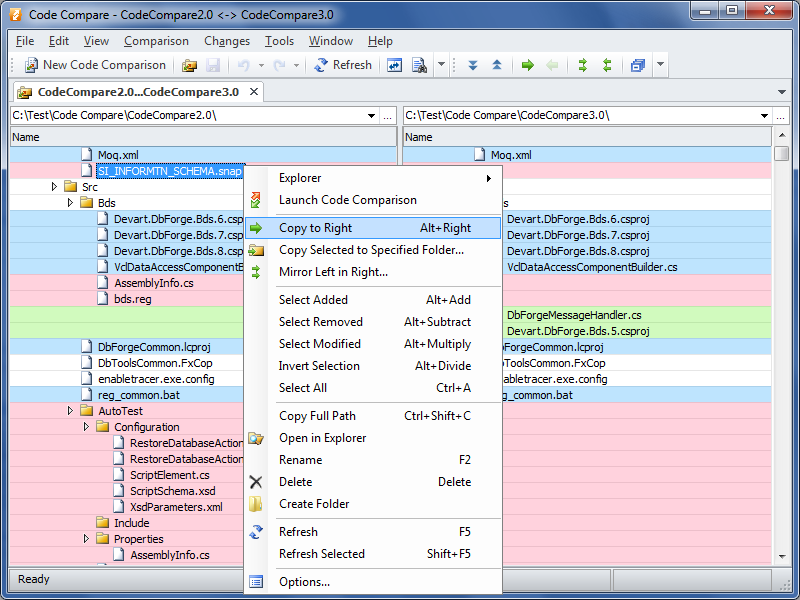
Task: Choose Create Folder in context menu
Action: pyautogui.click(x=373, y=504)
